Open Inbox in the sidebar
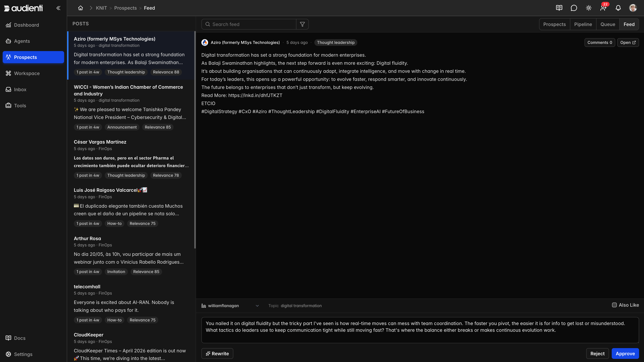The image size is (644, 362). 33,89
